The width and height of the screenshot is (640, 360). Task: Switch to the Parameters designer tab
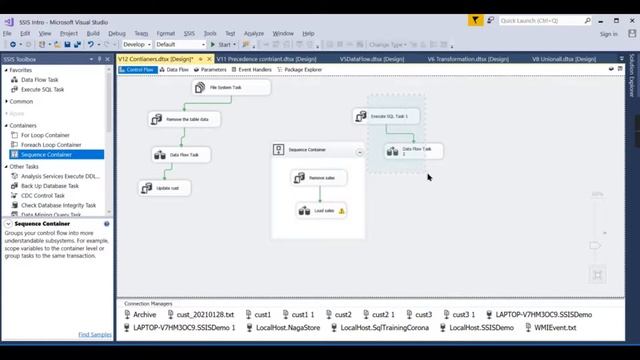(210, 70)
